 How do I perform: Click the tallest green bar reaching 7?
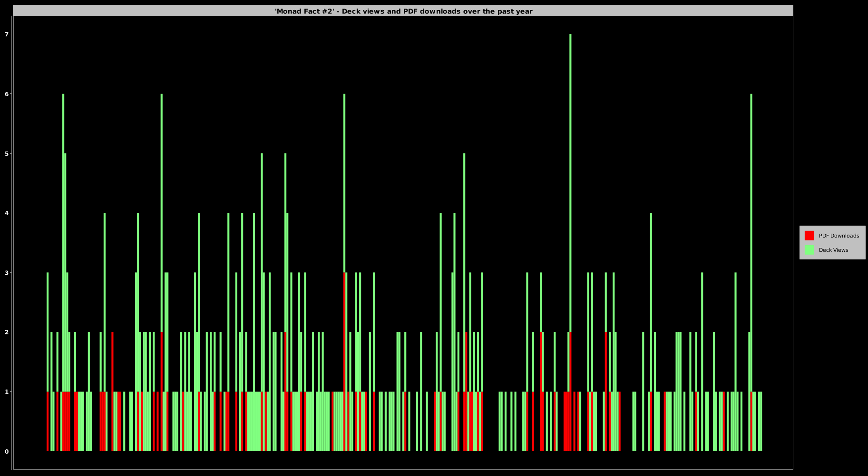tap(570, 183)
